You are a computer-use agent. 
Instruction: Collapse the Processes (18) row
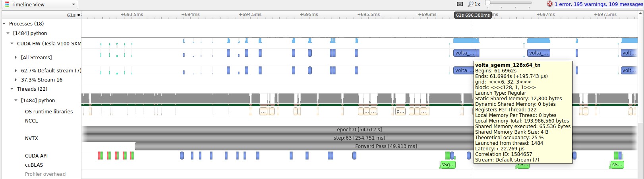pos(4,24)
